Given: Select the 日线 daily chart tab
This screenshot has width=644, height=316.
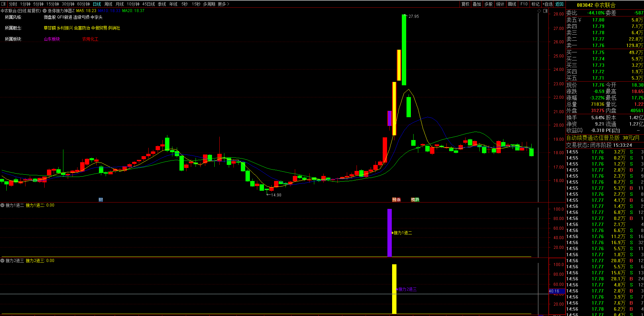Looking at the screenshot, I should (97, 4).
